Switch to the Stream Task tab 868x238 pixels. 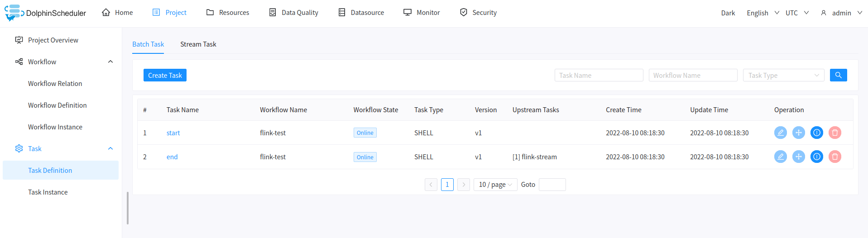tap(198, 44)
